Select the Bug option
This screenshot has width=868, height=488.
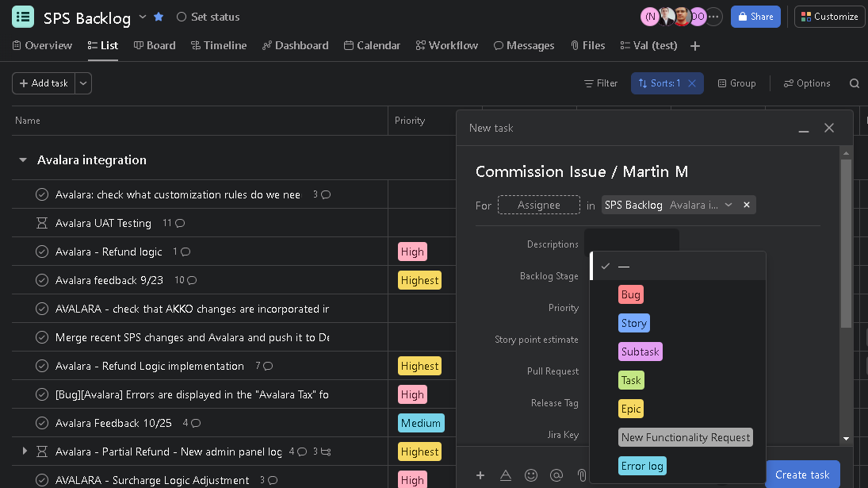pyautogui.click(x=630, y=294)
